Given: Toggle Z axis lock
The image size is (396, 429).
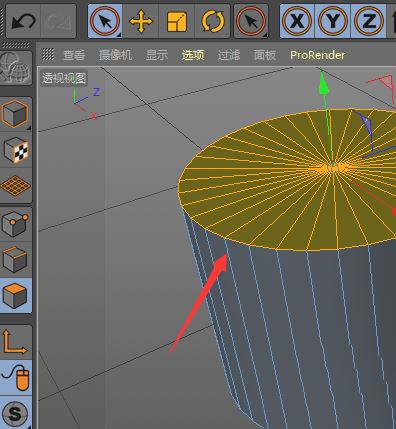Looking at the screenshot, I should pos(368,21).
